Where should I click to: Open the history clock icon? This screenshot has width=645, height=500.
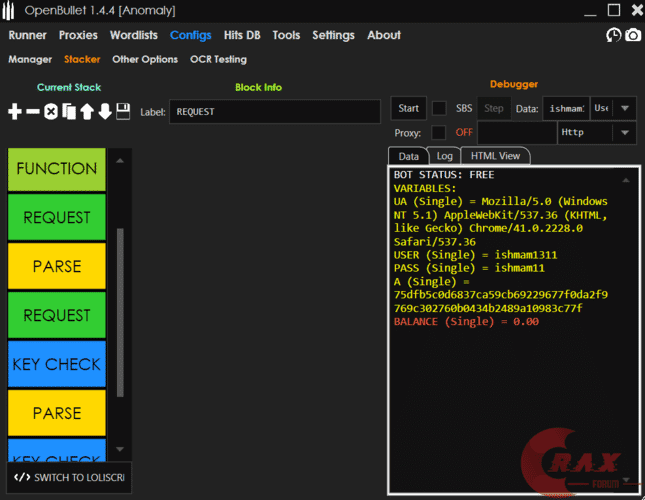[x=613, y=35]
